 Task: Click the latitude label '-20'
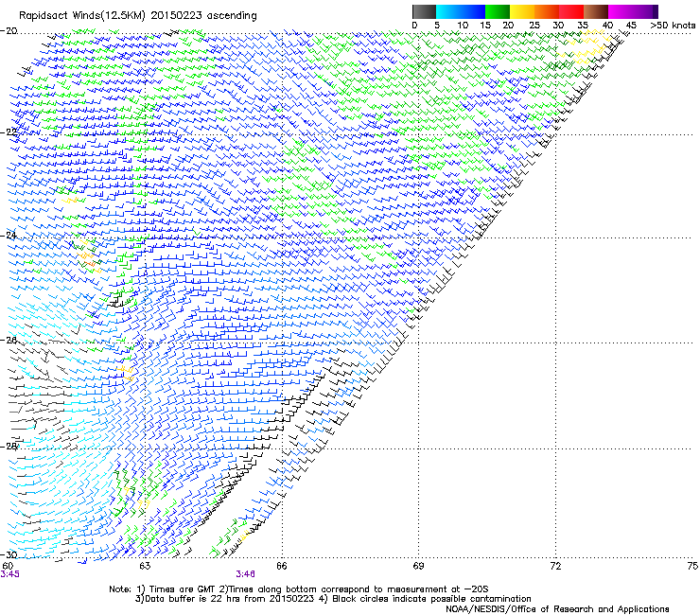pos(9,31)
